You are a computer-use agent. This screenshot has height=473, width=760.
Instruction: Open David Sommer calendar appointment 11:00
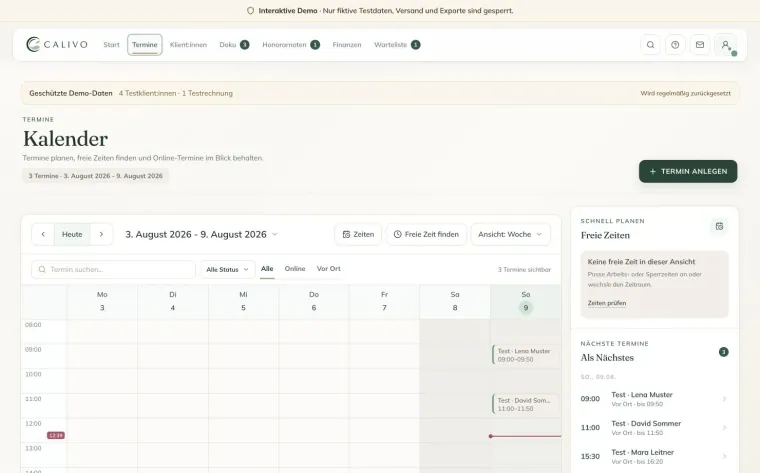click(525, 404)
